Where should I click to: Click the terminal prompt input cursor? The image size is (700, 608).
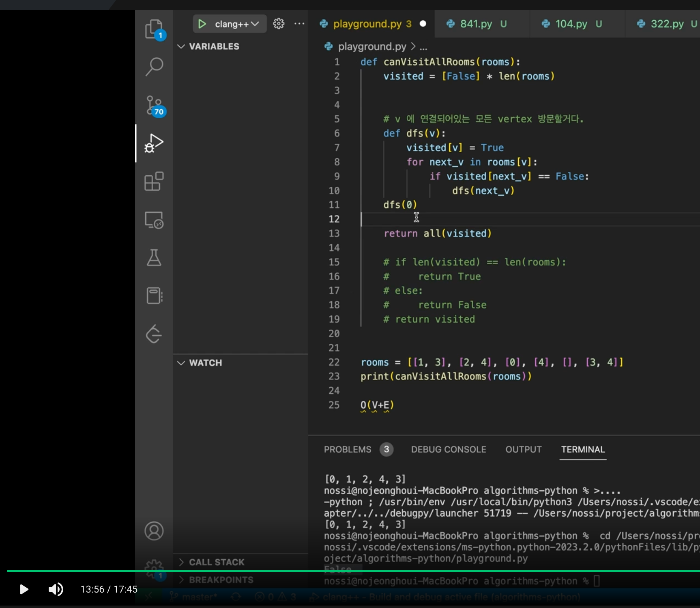(x=597, y=581)
